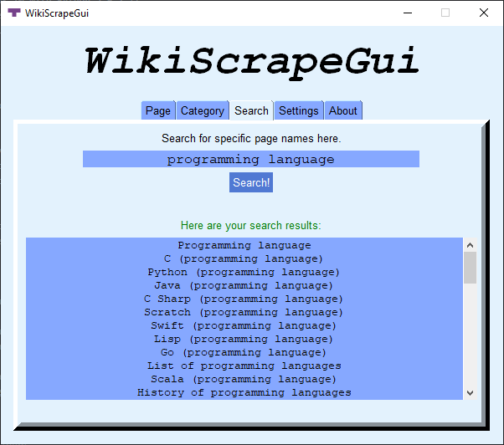Choose 'Scratch (programming language)' entry

click(244, 312)
